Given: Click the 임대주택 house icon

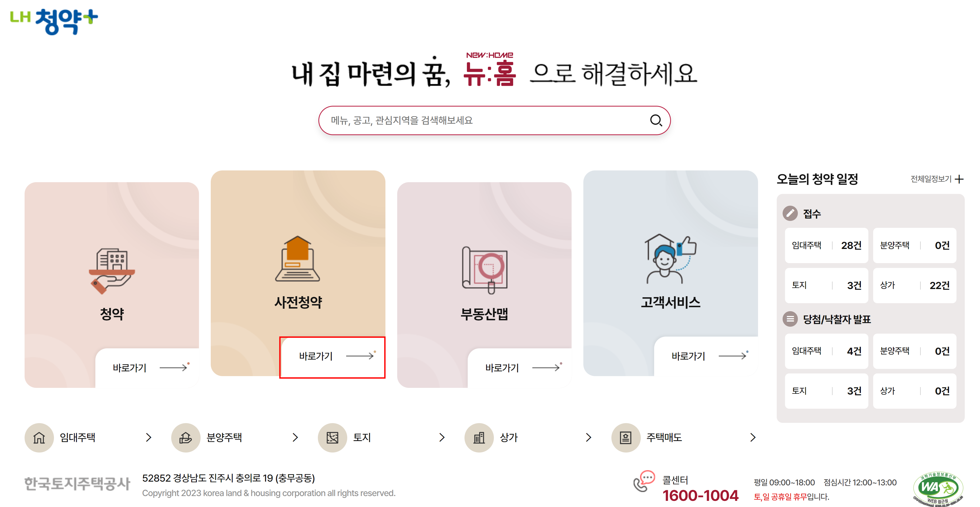Looking at the screenshot, I should [x=39, y=438].
